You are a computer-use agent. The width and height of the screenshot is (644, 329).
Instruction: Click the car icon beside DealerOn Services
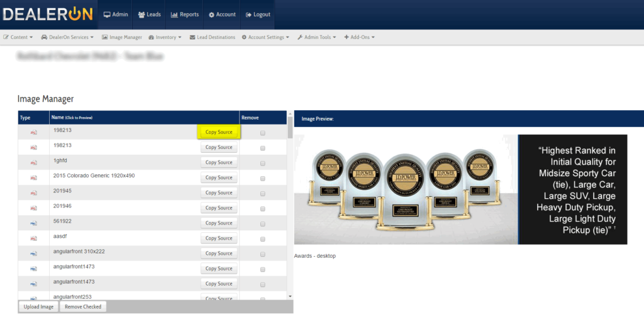point(44,37)
